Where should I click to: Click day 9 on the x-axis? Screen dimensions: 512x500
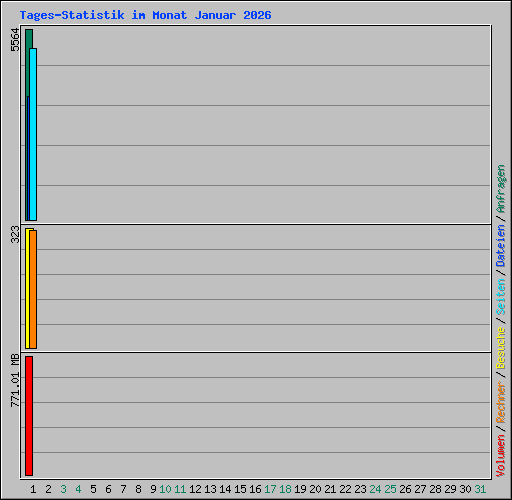coord(153,489)
